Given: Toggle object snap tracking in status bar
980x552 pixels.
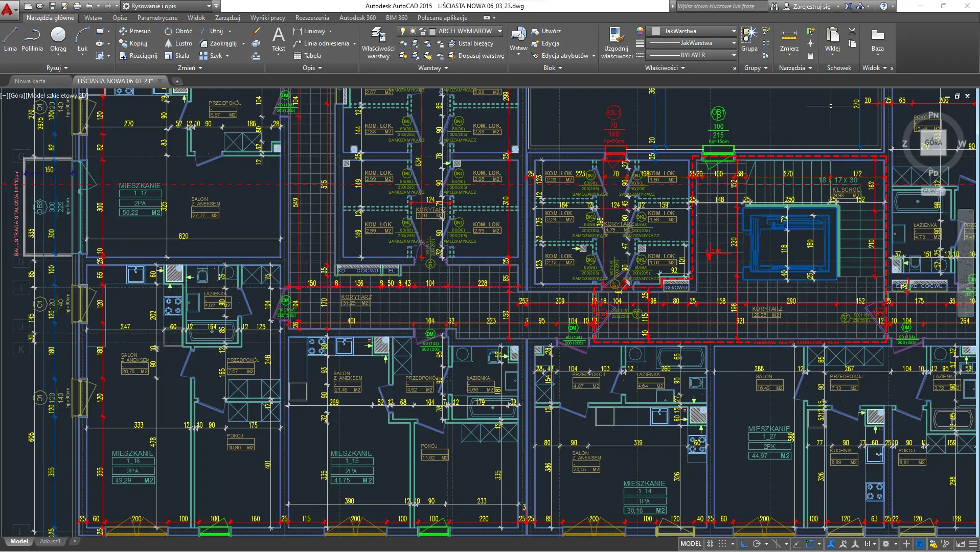Looking at the screenshot, I should tap(797, 544).
